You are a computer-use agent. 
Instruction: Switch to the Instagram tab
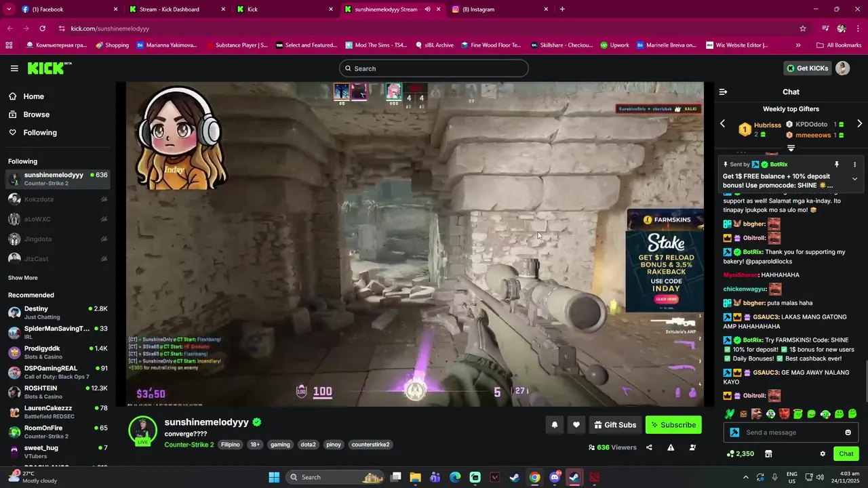click(x=500, y=9)
